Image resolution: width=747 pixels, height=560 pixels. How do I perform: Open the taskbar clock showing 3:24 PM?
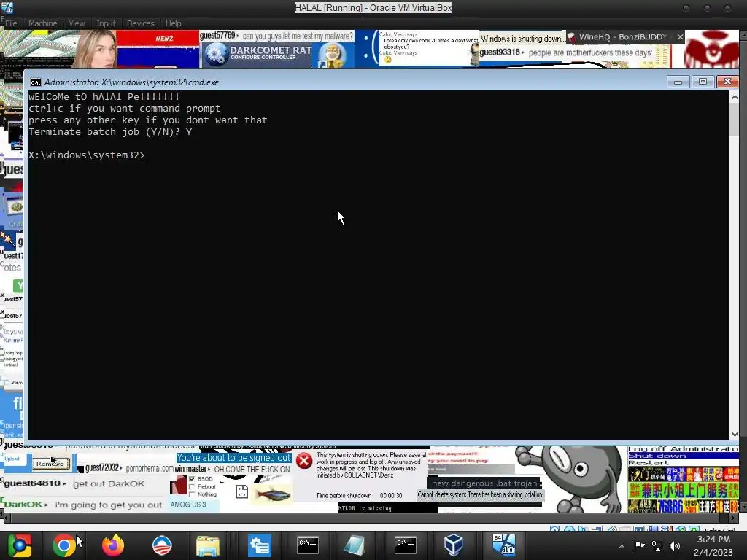click(713, 545)
